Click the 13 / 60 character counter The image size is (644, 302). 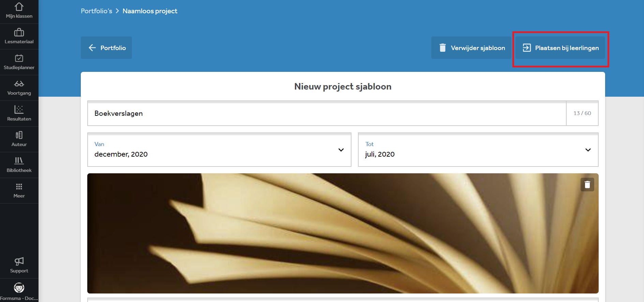pos(582,113)
